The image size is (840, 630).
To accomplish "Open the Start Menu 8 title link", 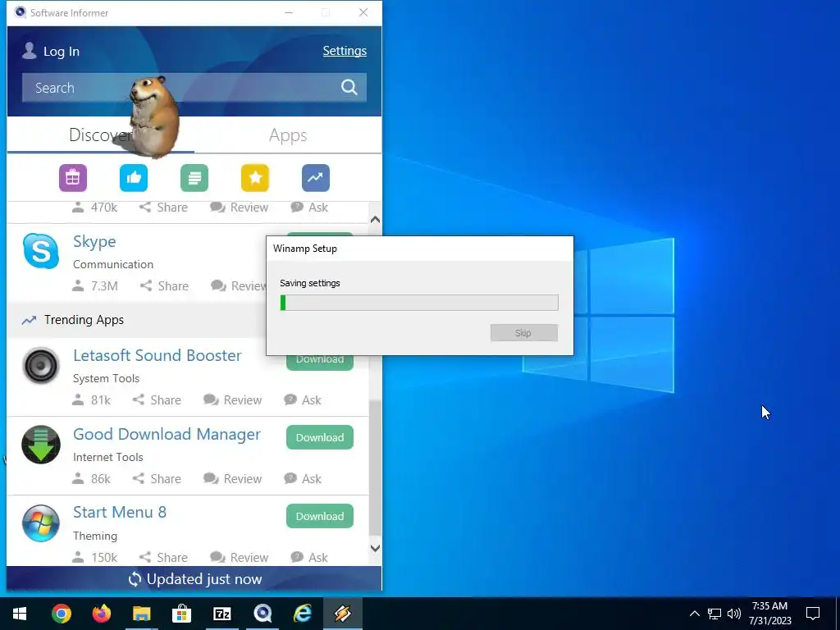I will 120,512.
